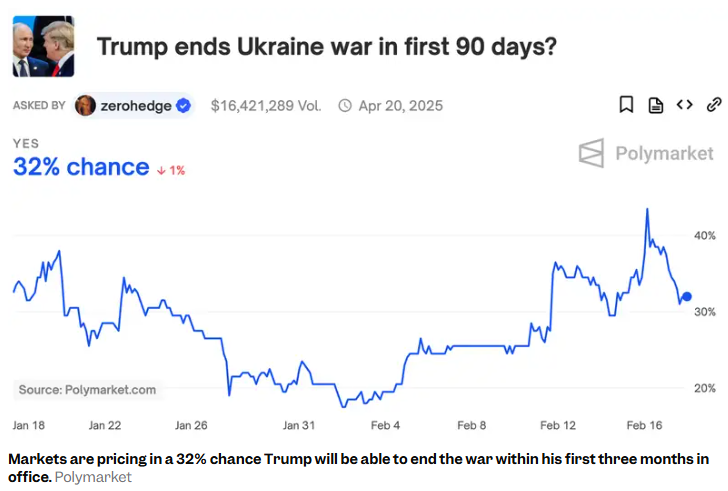
Task: Visit the zerohedge username link
Action: [135, 105]
